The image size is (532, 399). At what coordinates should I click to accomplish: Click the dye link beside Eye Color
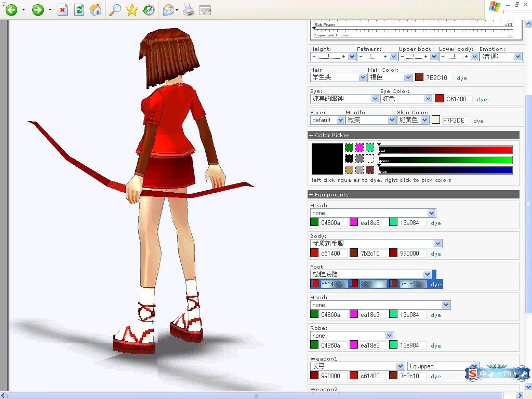482,99
